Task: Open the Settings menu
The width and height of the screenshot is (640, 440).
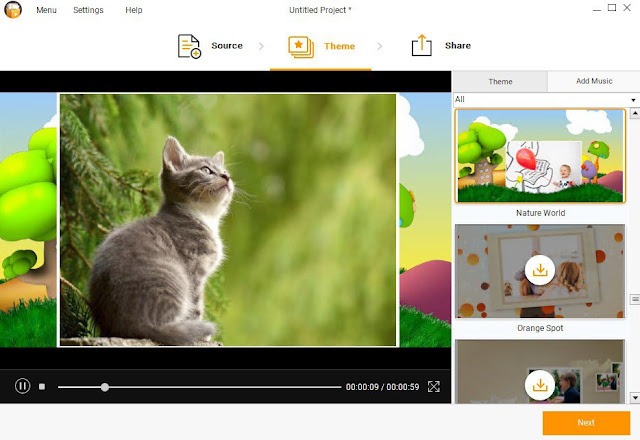Action: point(88,10)
